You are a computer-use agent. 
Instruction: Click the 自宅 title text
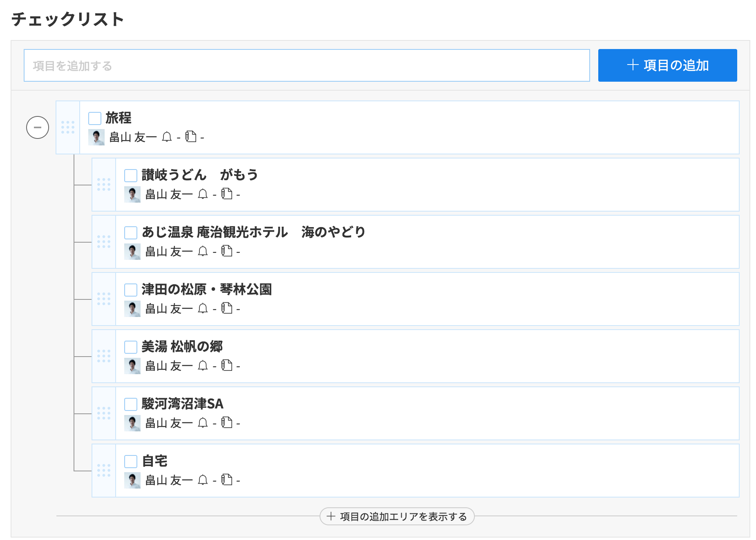[154, 461]
